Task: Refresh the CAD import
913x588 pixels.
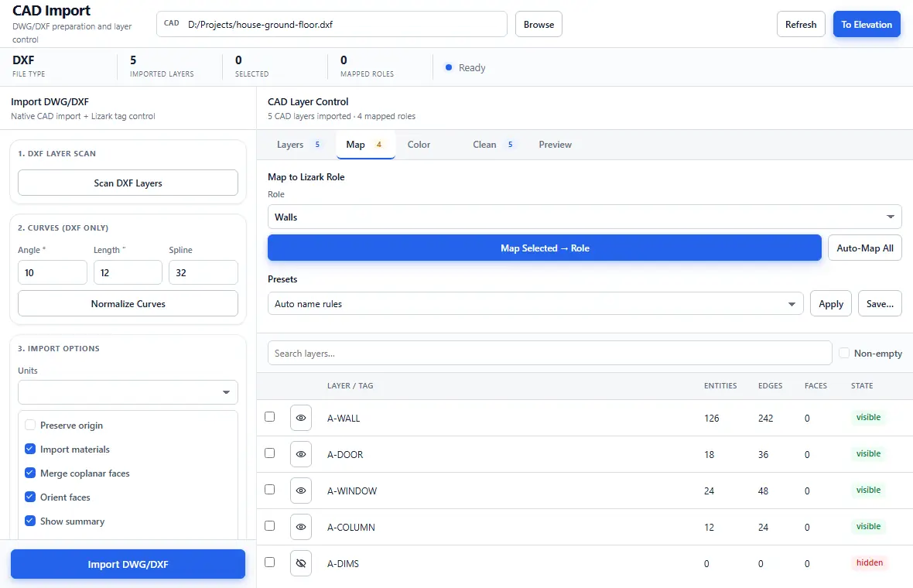Action: point(801,25)
